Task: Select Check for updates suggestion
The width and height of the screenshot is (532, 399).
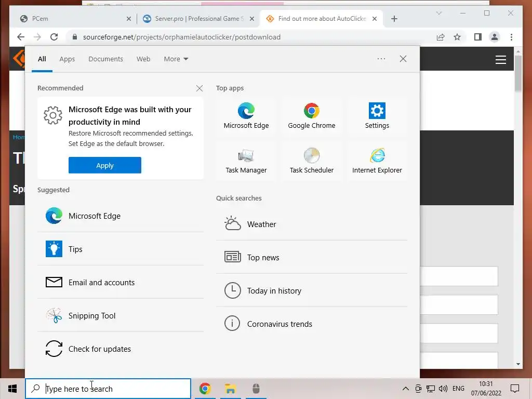Action: pyautogui.click(x=121, y=349)
